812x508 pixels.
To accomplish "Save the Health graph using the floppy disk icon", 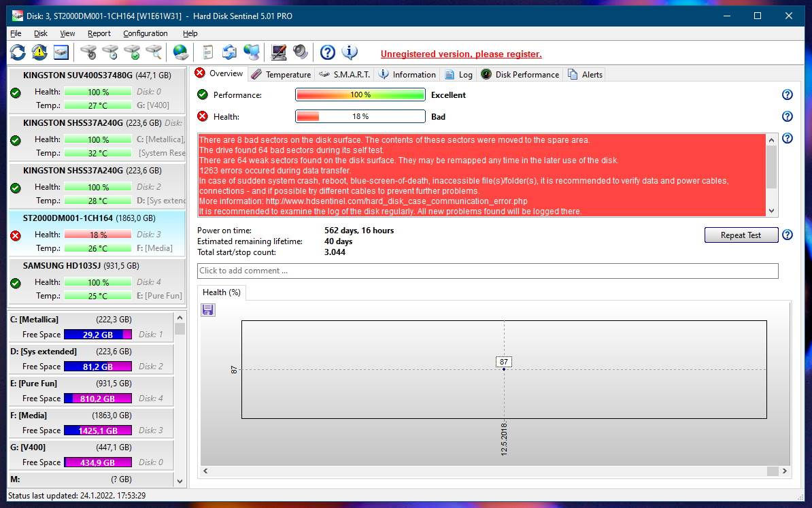I will (x=207, y=309).
